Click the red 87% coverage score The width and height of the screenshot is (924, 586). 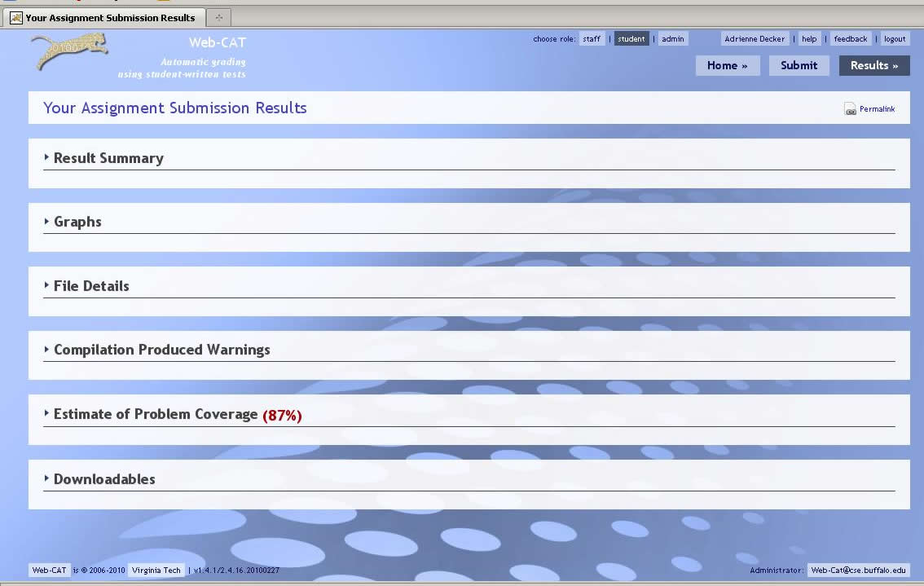[x=283, y=415]
